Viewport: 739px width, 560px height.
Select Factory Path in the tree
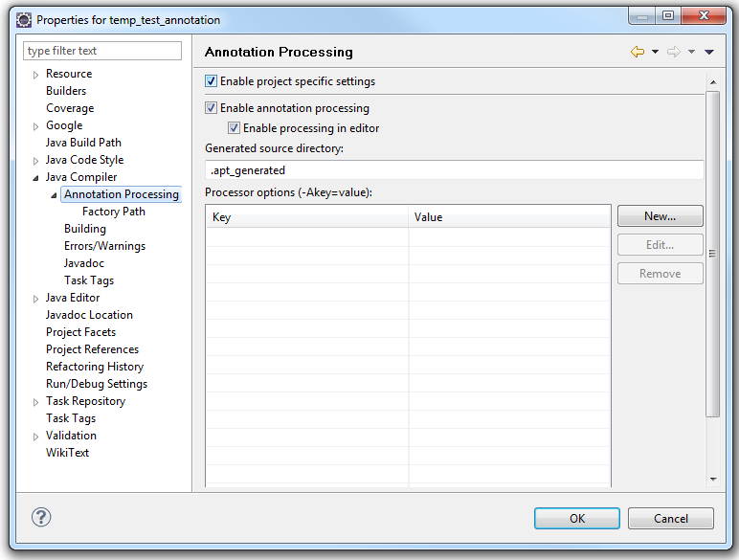click(113, 212)
